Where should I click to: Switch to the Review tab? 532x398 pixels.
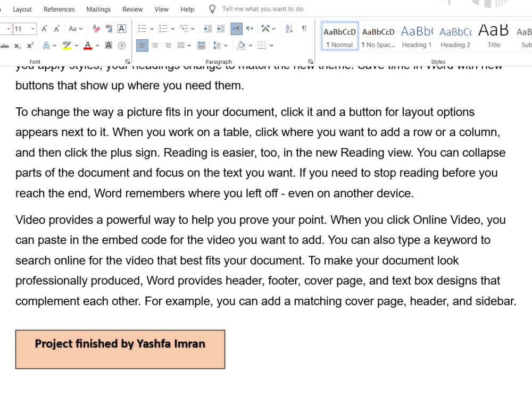tap(132, 9)
